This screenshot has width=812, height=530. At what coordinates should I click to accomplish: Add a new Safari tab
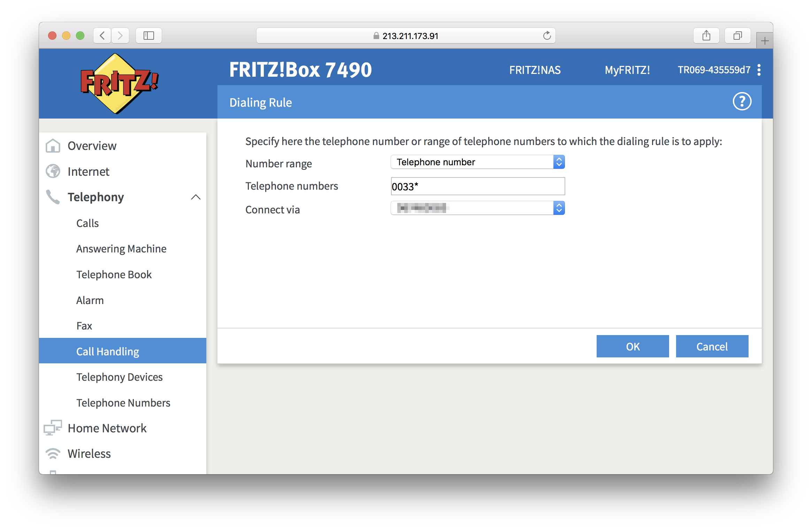[x=765, y=41]
